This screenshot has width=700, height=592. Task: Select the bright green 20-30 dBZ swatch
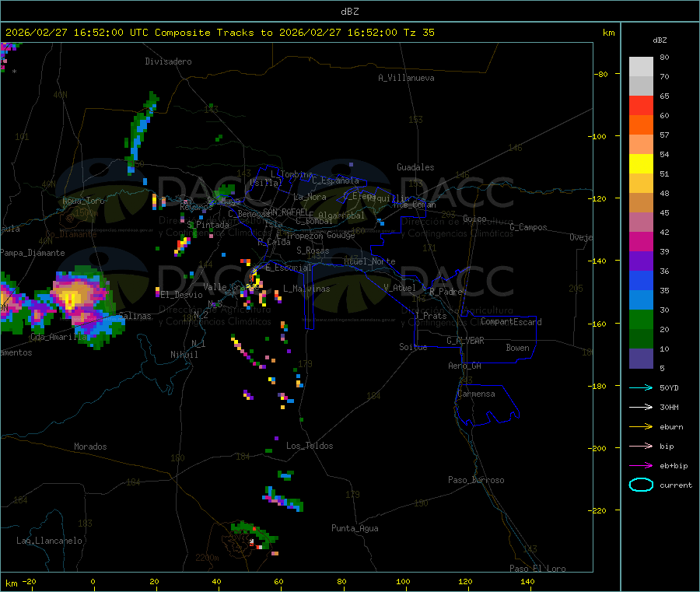click(x=641, y=320)
